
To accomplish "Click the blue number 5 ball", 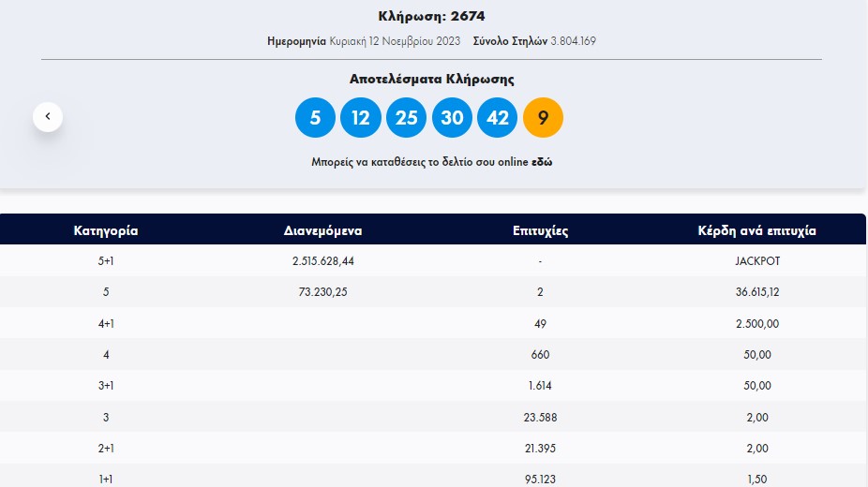I will [x=315, y=118].
